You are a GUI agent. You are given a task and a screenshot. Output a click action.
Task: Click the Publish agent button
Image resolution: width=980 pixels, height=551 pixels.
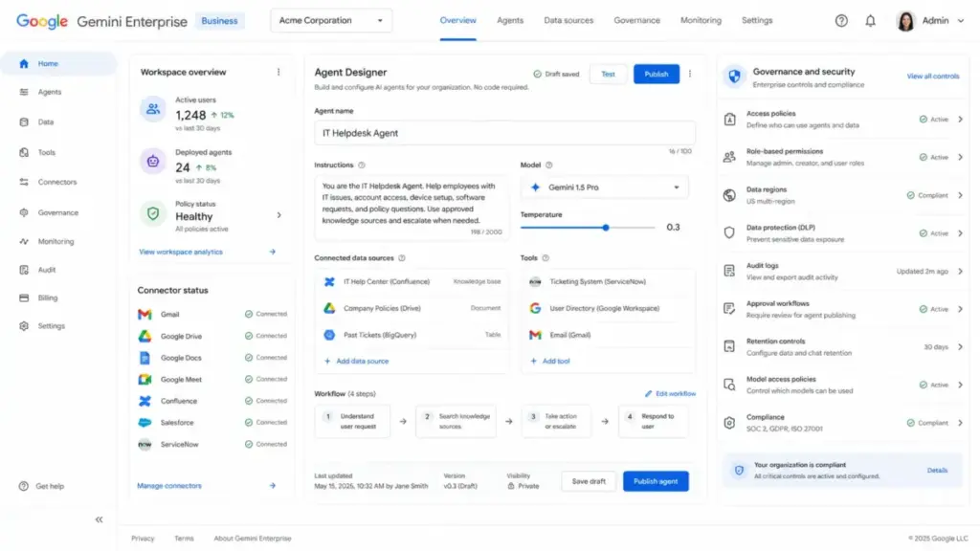pos(656,481)
